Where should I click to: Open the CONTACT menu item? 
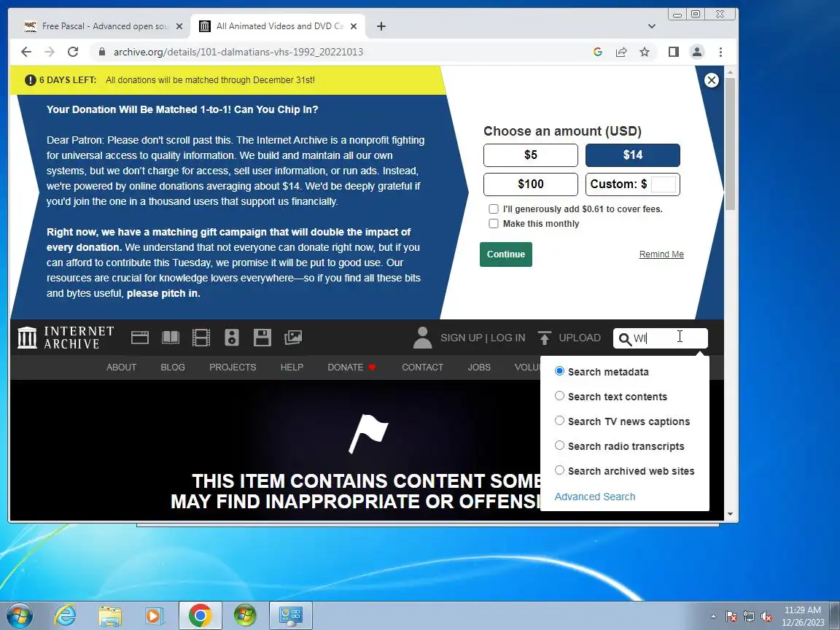click(422, 367)
